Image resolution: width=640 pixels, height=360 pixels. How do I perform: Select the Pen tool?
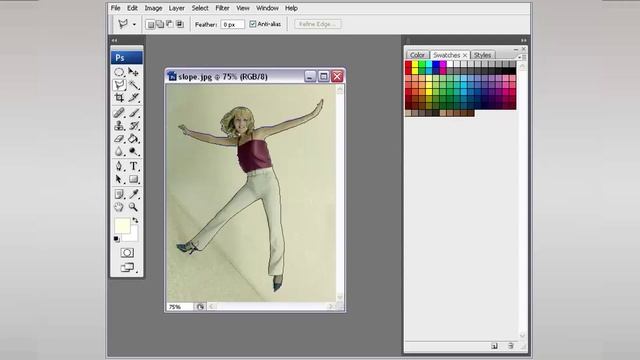point(119,166)
